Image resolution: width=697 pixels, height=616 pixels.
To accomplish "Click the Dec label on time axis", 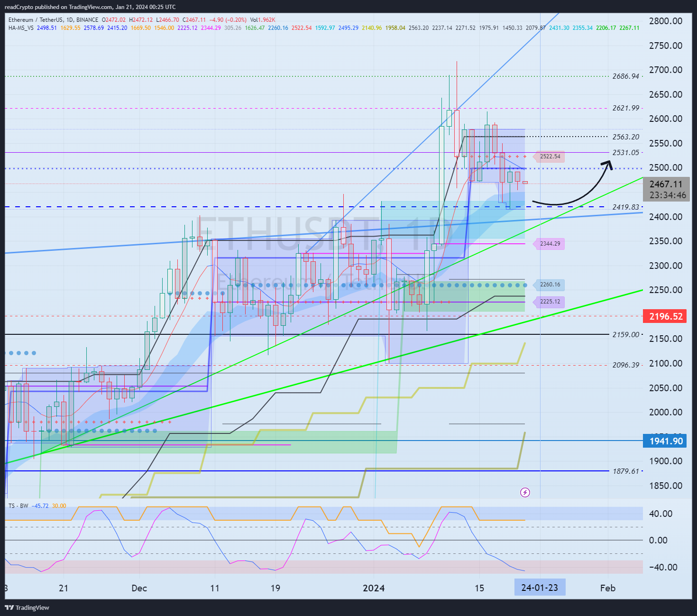I will pos(139,588).
